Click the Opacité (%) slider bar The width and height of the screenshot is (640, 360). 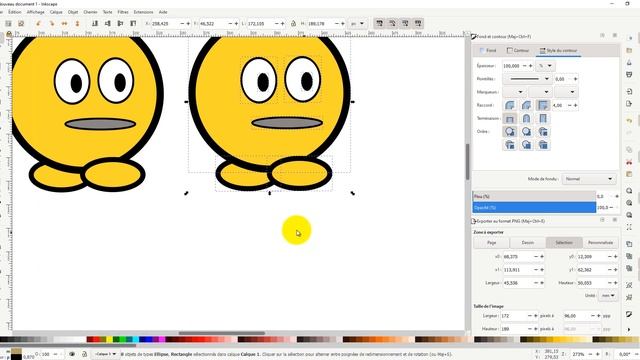coord(534,207)
